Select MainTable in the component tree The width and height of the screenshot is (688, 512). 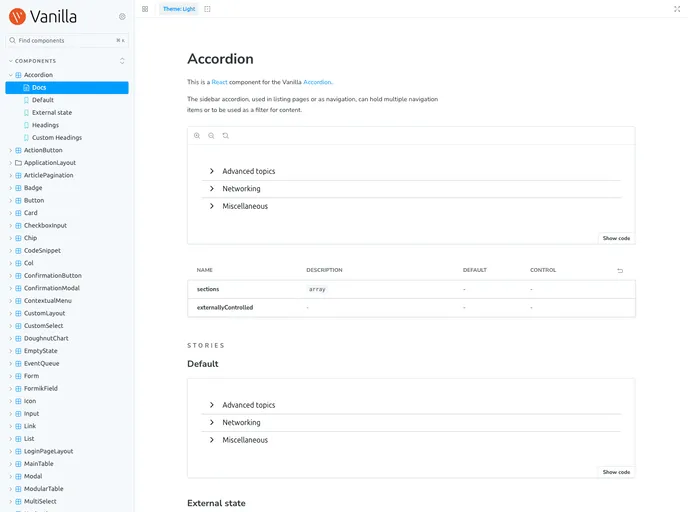coord(39,464)
